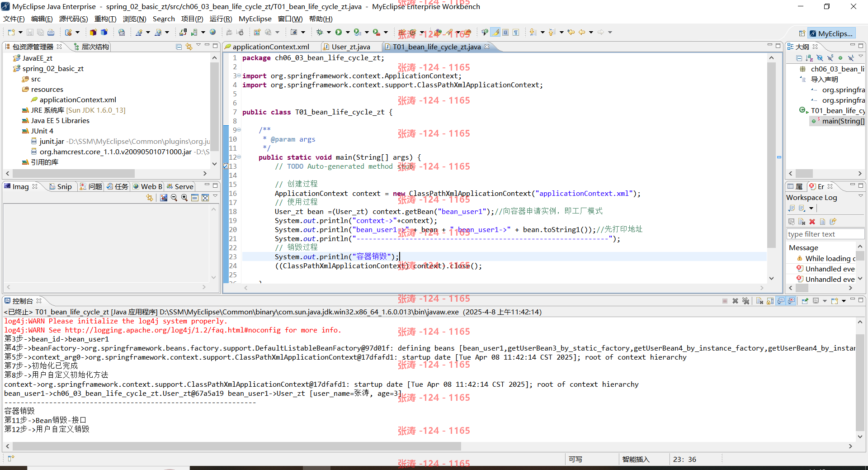Open the 问题 problems tab
This screenshot has width=868, height=470.
tap(91, 186)
